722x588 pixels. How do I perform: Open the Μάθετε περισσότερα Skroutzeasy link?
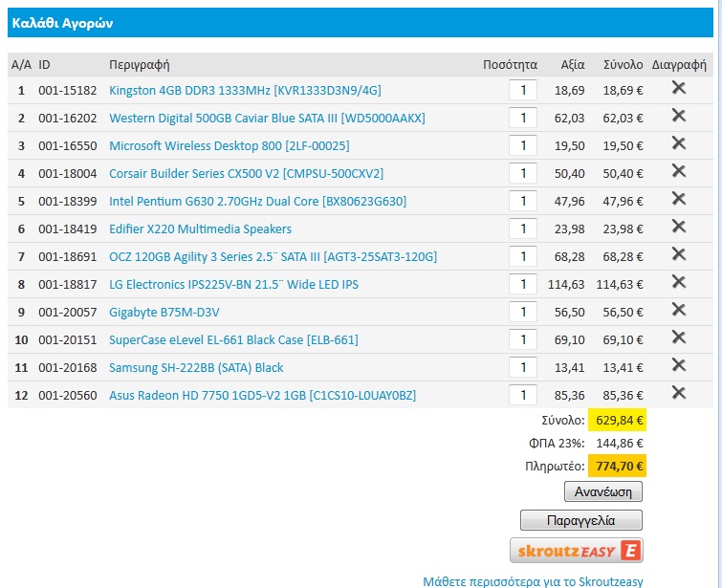pyautogui.click(x=533, y=581)
